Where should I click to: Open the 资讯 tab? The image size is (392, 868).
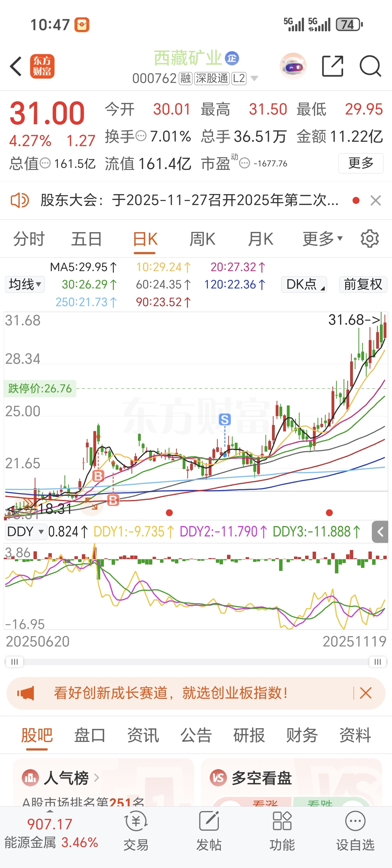click(x=143, y=735)
